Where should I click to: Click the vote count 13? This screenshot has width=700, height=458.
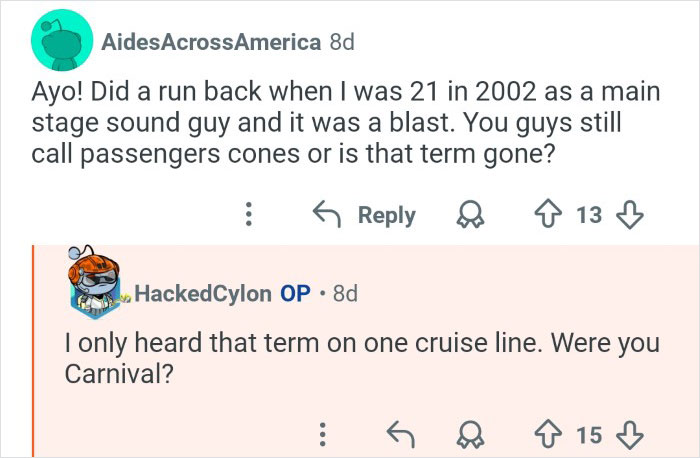590,215
